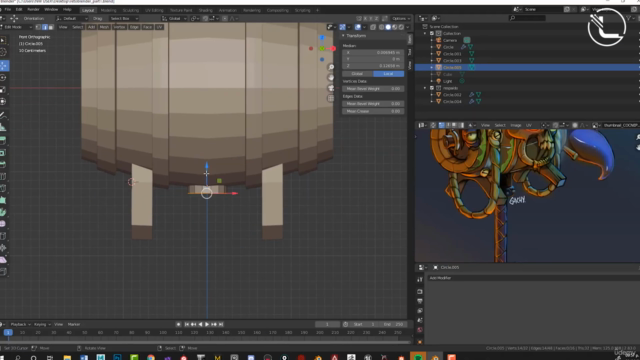Click the Light object icon in outliner
The image size is (640, 360).
point(439,81)
